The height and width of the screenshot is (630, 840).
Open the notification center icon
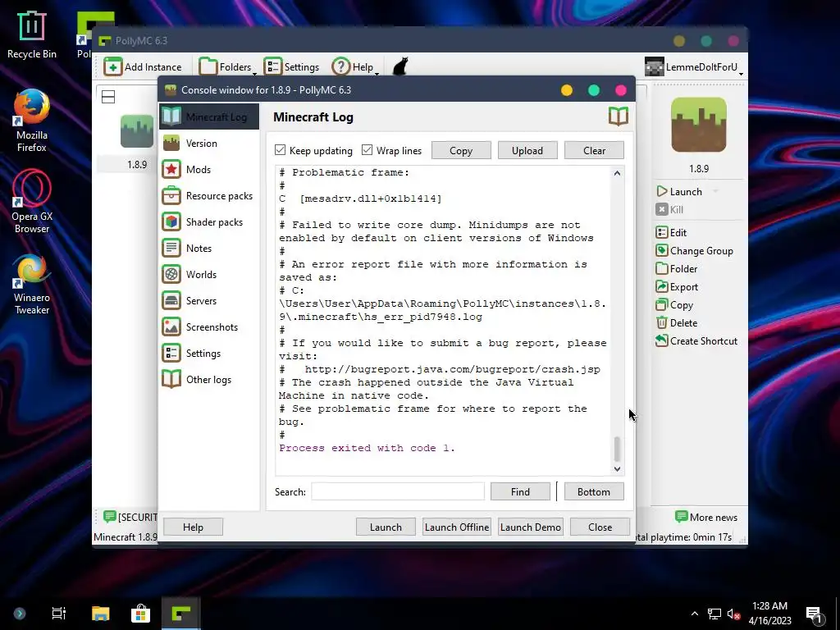(x=815, y=614)
